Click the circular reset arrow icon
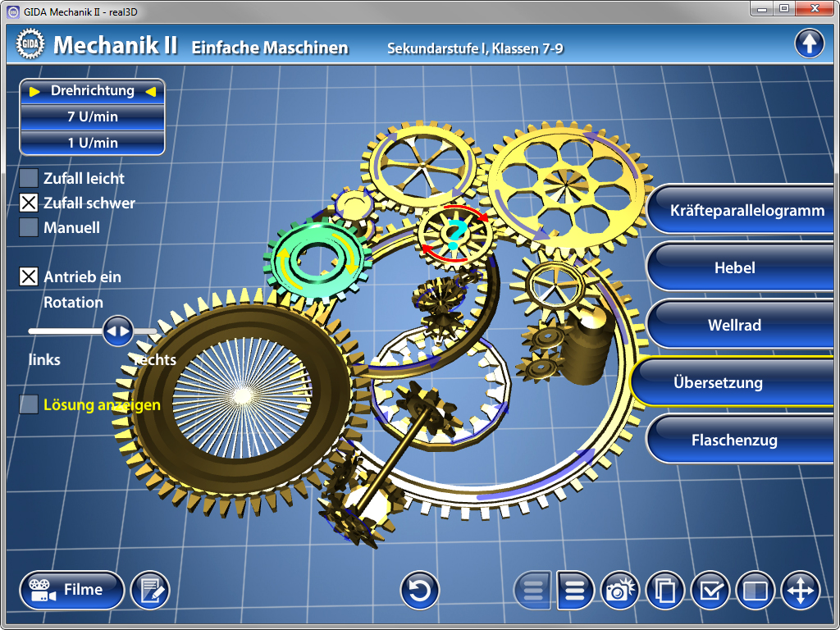The width and height of the screenshot is (840, 630). pos(420,591)
